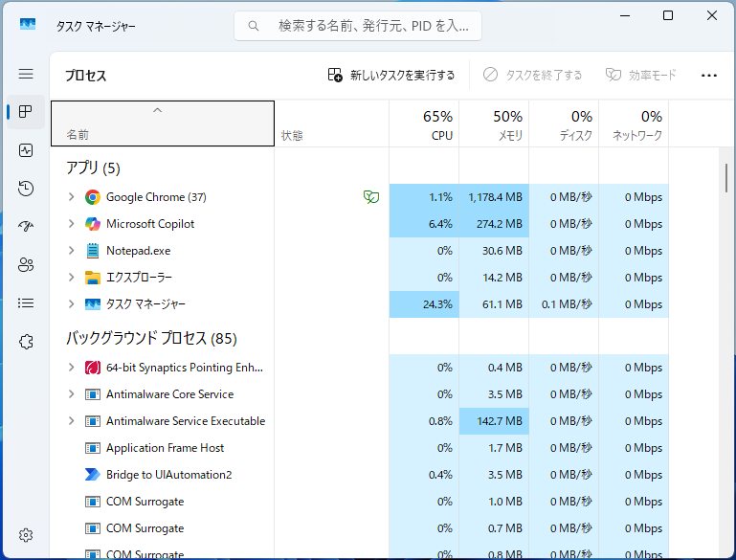Open the hamburger navigation menu
This screenshot has width=736, height=560.
(x=26, y=74)
